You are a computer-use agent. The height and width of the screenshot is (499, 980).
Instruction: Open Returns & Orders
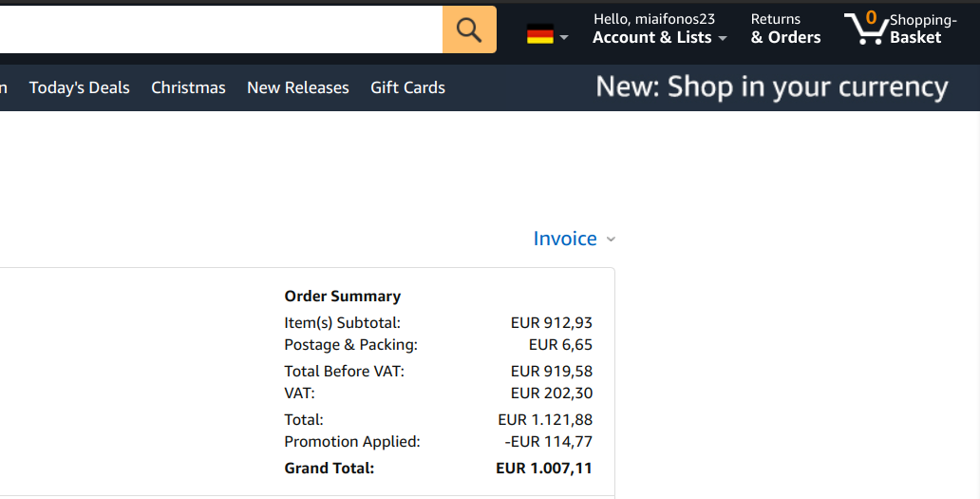tap(785, 29)
